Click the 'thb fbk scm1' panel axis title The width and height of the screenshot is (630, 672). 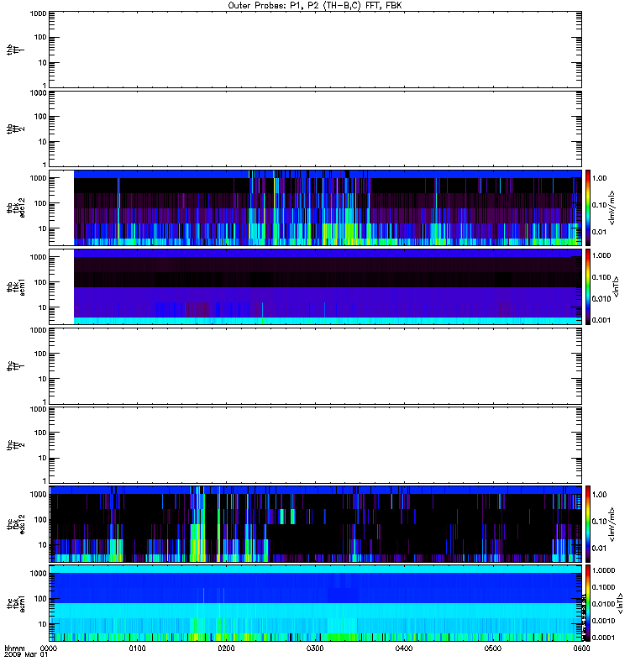[x=15, y=286]
